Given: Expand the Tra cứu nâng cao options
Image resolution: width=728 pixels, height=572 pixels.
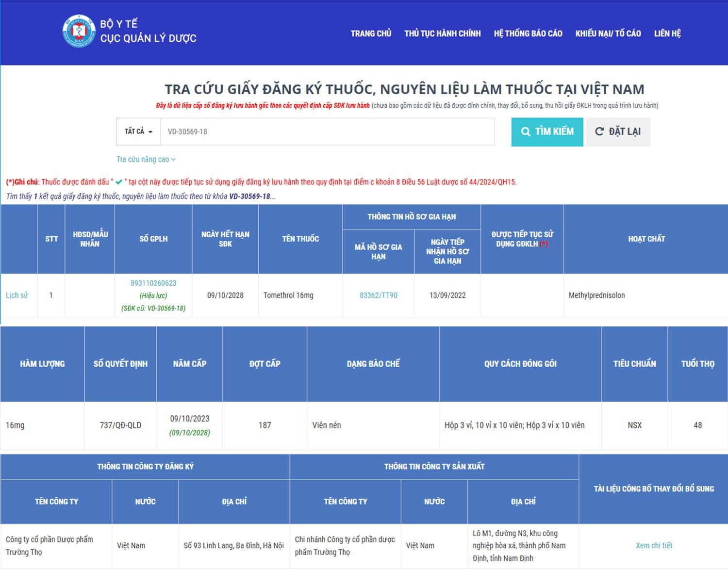Looking at the screenshot, I should (x=146, y=159).
